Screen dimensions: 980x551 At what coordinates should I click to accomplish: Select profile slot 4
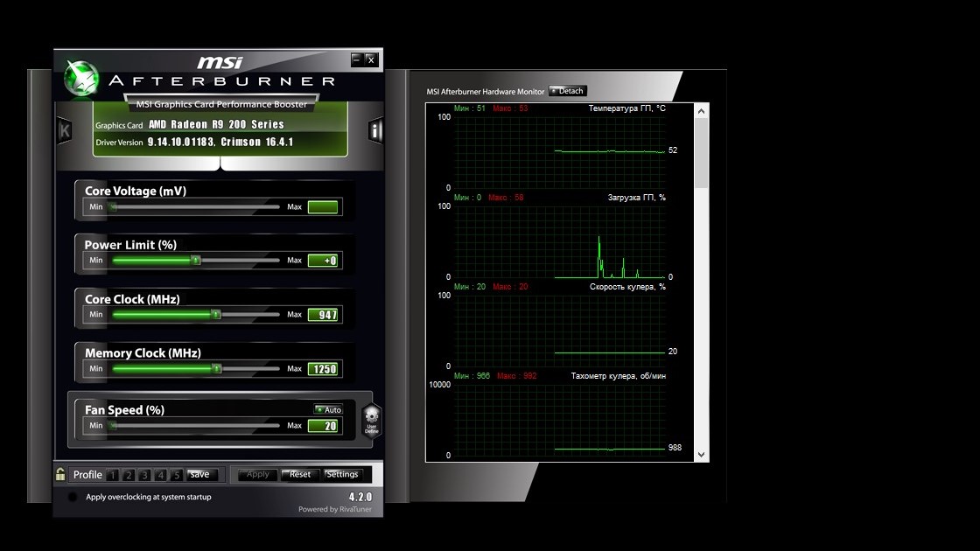[161, 476]
